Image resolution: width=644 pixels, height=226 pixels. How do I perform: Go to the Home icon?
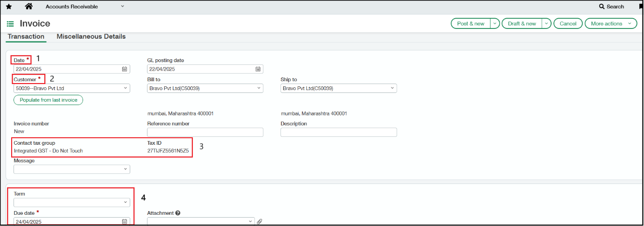pyautogui.click(x=29, y=7)
